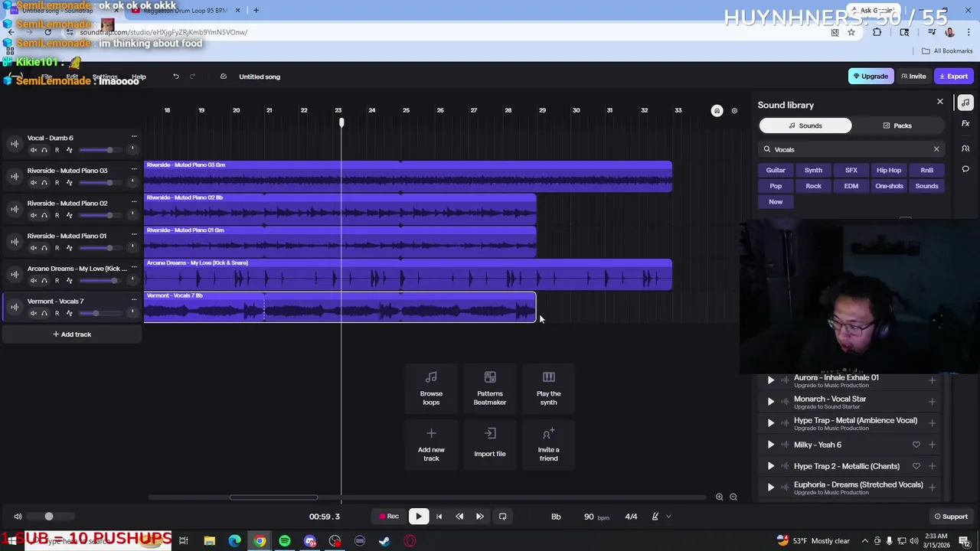Click the Invite button

[913, 77]
